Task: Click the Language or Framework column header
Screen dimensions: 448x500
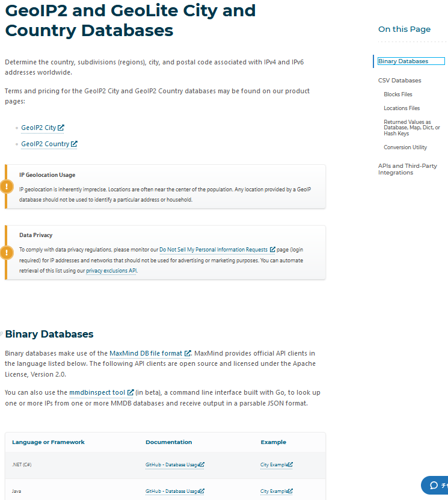Action: point(48,442)
